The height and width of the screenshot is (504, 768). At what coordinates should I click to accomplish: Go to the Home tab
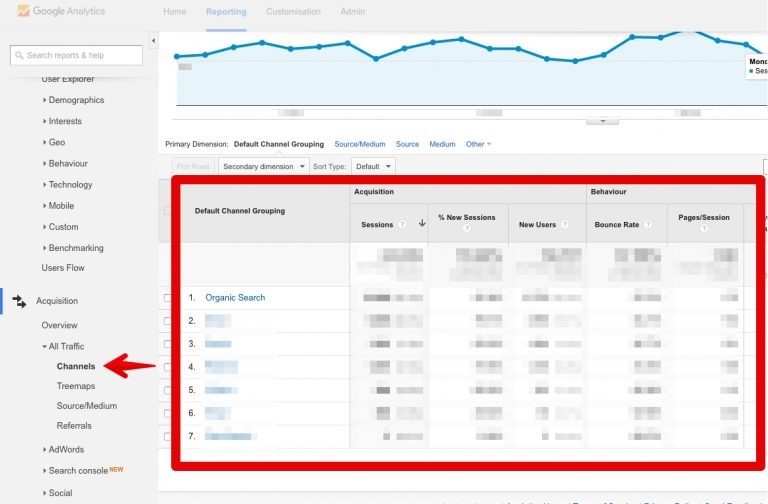point(174,11)
